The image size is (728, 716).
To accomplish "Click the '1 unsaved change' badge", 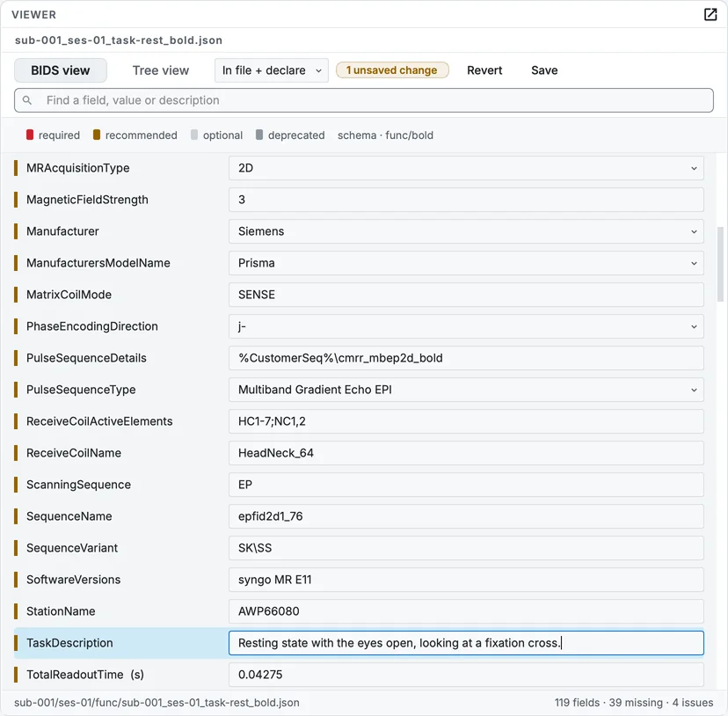I will [x=392, y=70].
